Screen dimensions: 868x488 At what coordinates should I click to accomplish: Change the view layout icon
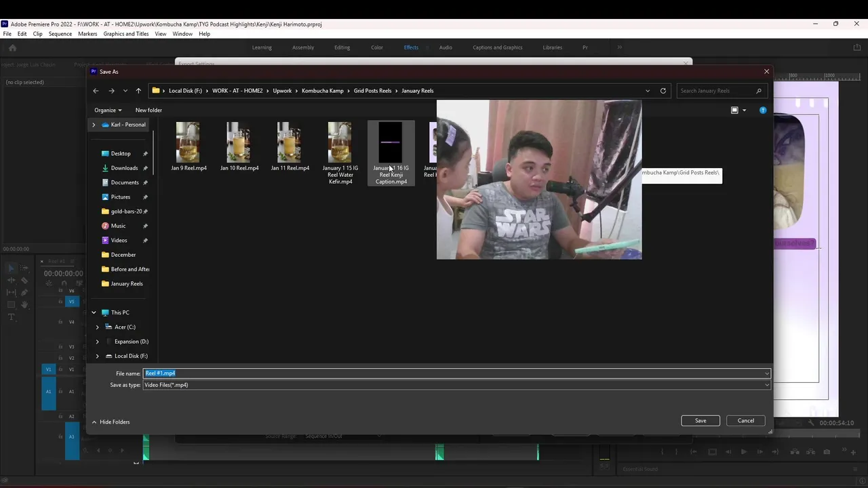click(734, 110)
